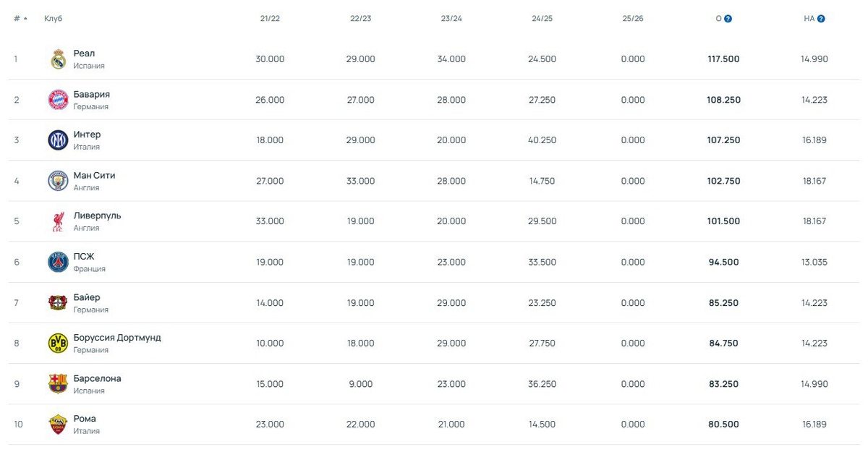Sort table by the # rank column arrow
Viewport: 868px width, 452px height.
coord(26,19)
